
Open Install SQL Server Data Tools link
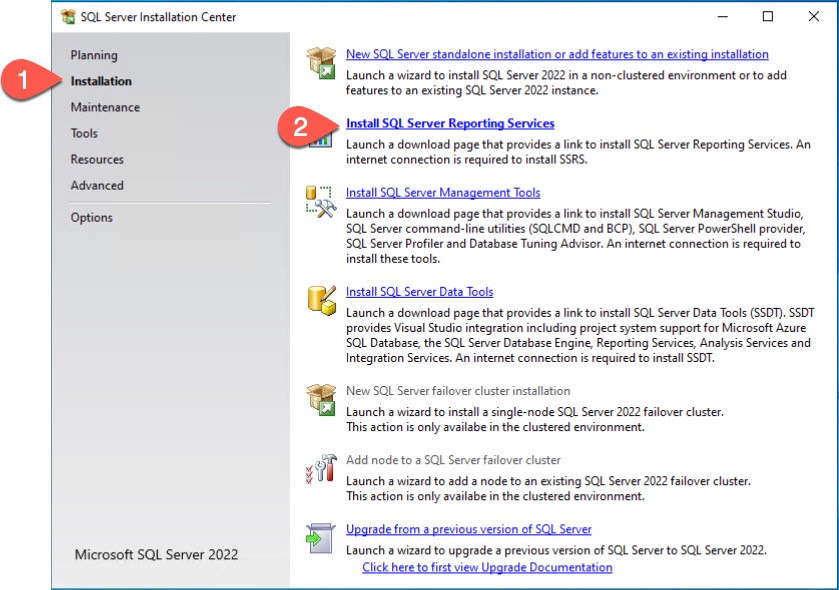pyautogui.click(x=419, y=292)
